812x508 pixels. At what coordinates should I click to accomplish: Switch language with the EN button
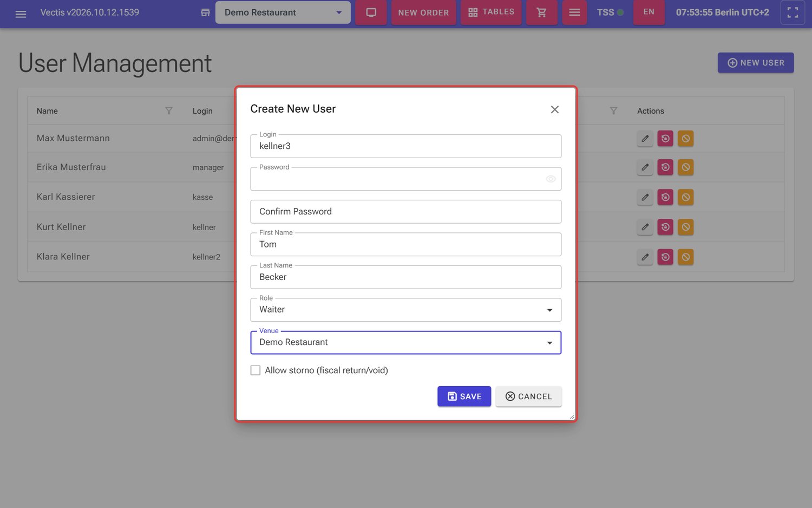coord(649,12)
